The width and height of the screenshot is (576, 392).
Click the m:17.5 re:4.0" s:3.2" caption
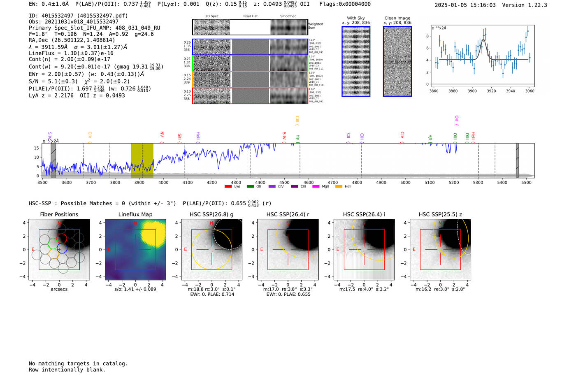pyautogui.click(x=364, y=289)
